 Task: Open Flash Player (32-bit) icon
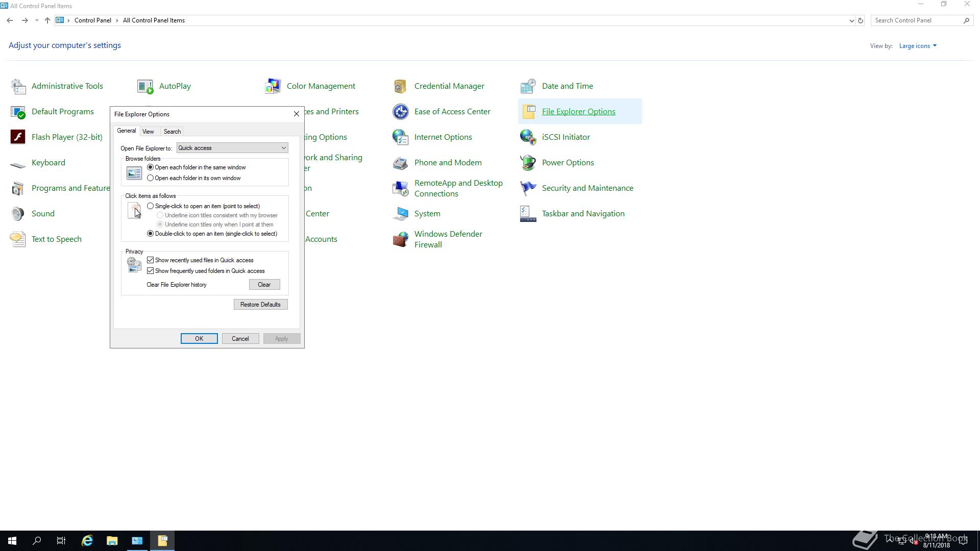(x=18, y=137)
